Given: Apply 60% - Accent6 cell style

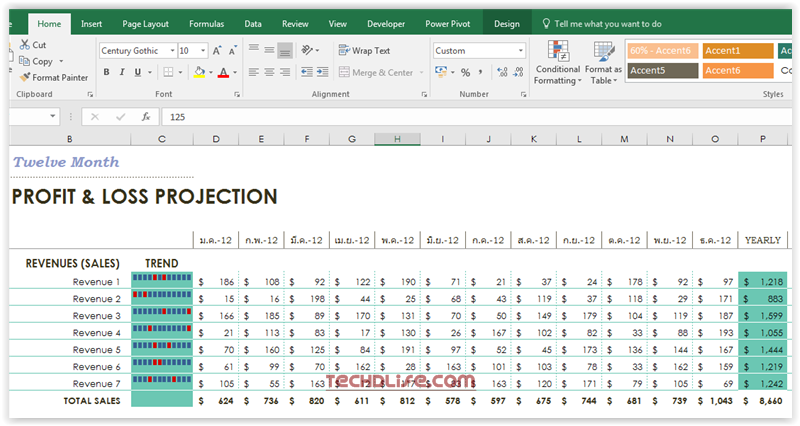Looking at the screenshot, I should (x=662, y=51).
